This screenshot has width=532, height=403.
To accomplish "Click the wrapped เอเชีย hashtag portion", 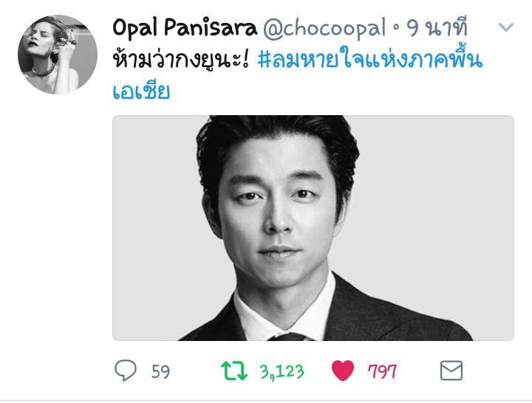I will (141, 91).
